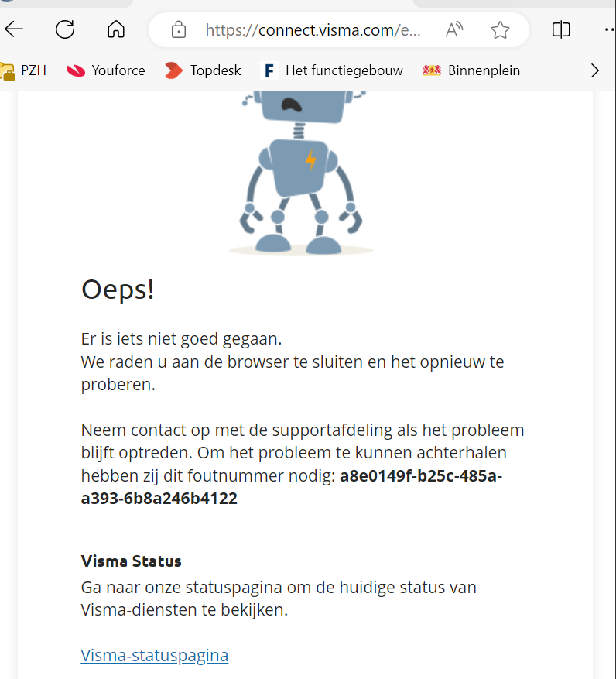Click the Visma Status heading
The image size is (616, 679).
[x=131, y=561]
